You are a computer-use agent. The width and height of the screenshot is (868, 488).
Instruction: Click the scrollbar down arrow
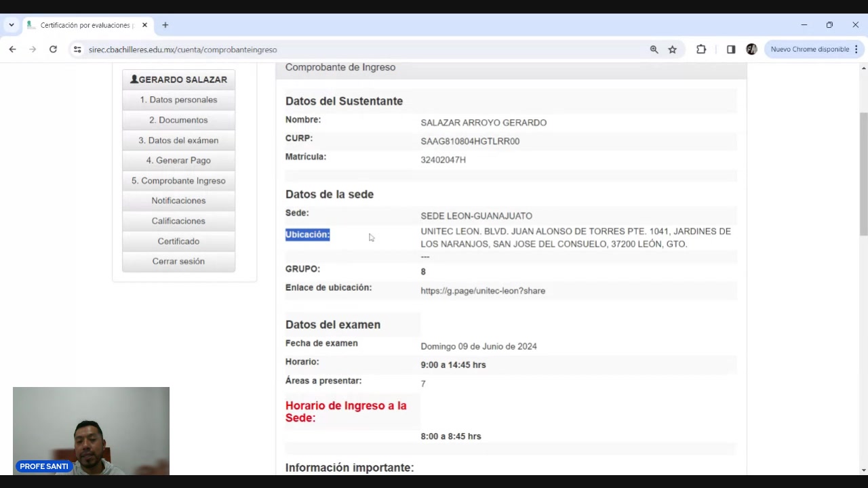863,470
